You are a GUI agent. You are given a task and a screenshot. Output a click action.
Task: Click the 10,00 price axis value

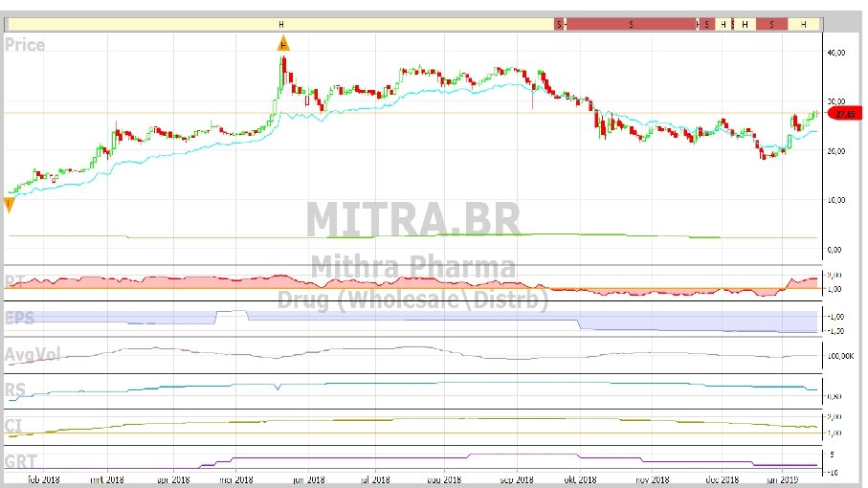coord(835,200)
